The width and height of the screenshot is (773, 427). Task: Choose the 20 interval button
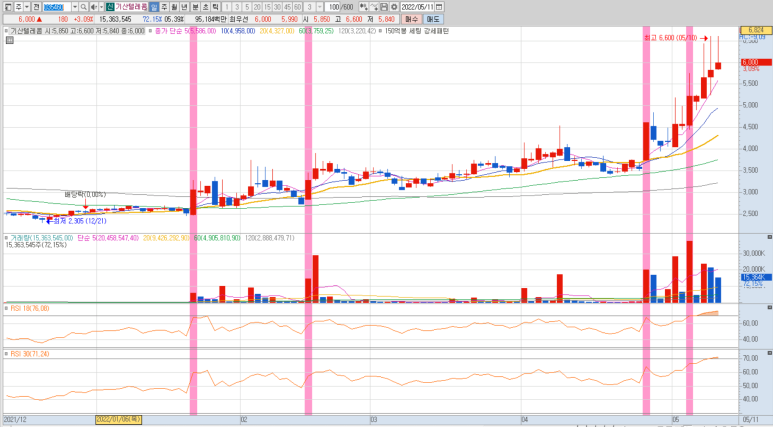(257, 7)
